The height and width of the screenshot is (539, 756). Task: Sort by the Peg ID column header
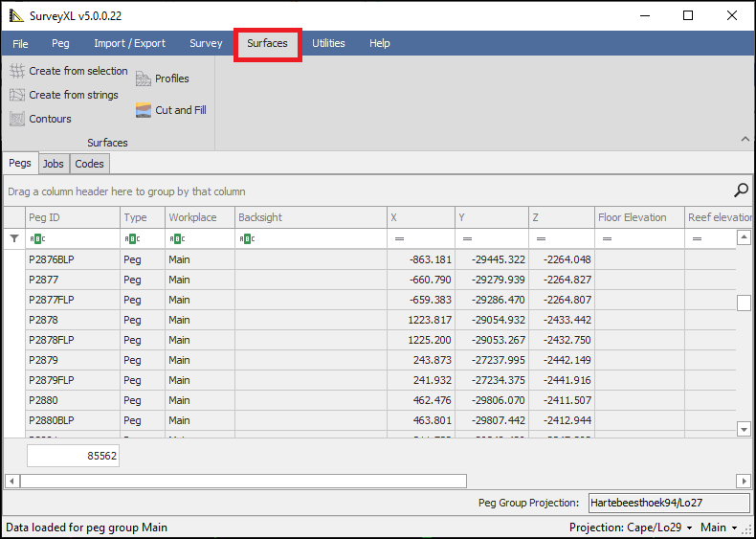click(x=72, y=217)
